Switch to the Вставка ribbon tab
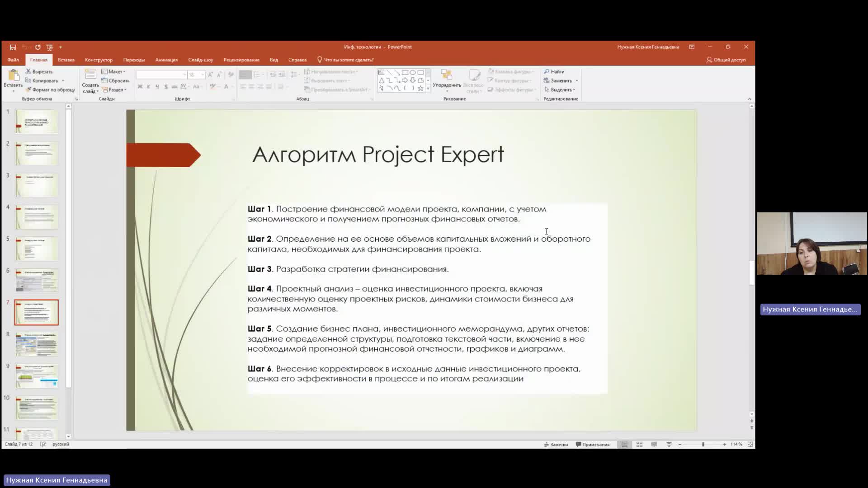 [66, 60]
